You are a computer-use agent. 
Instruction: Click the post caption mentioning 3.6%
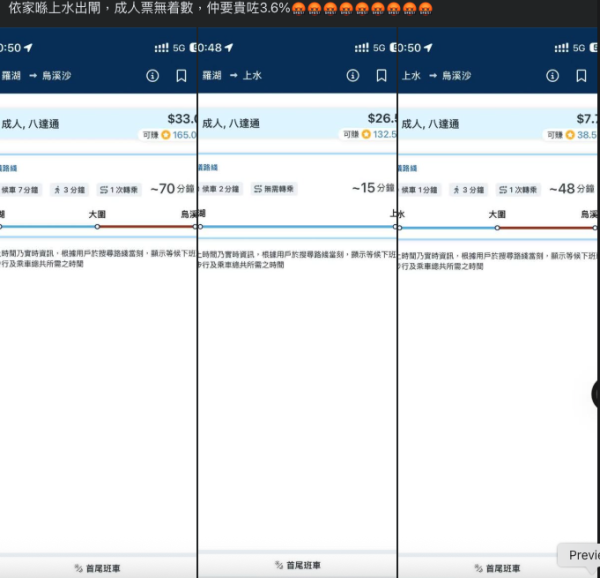(x=220, y=8)
